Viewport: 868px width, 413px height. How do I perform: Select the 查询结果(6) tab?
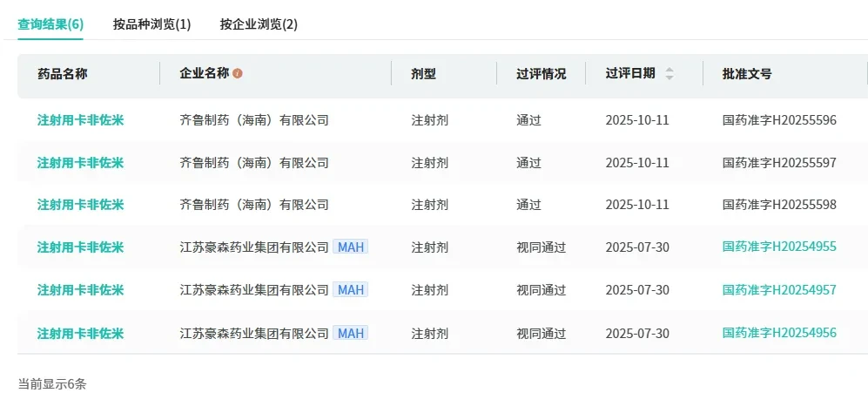(x=50, y=24)
